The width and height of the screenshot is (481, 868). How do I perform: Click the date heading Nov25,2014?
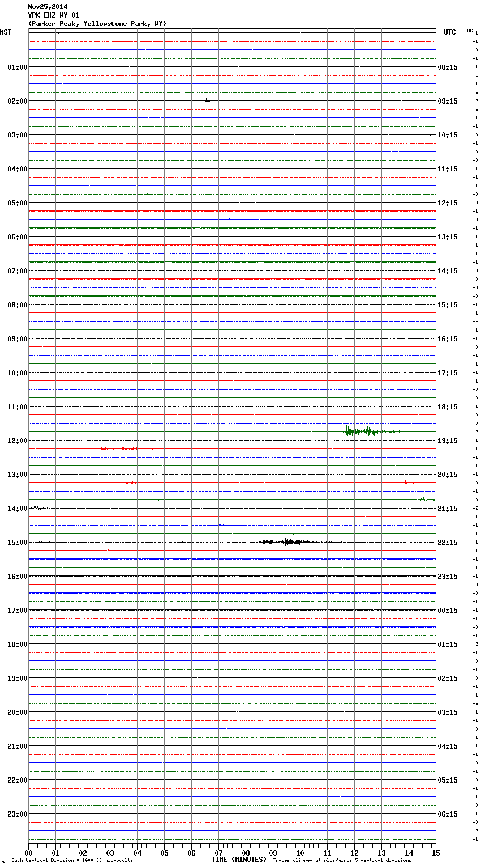pos(48,7)
